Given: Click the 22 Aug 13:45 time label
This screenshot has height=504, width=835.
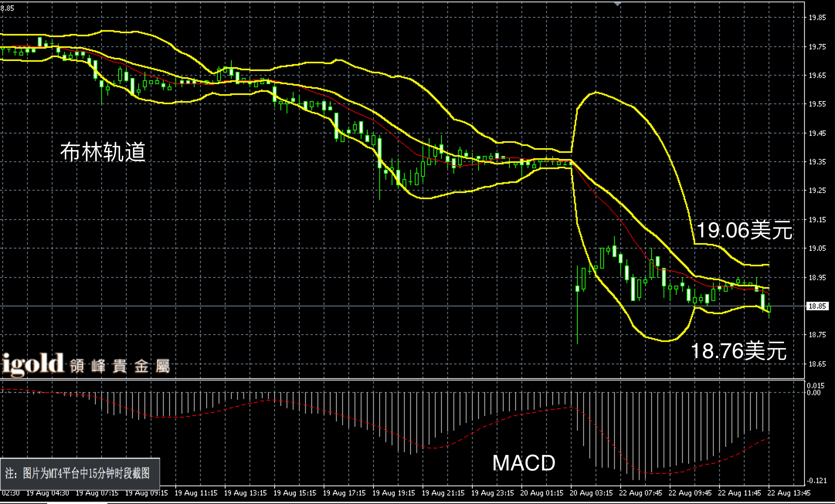Looking at the screenshot, I should pos(789,493).
